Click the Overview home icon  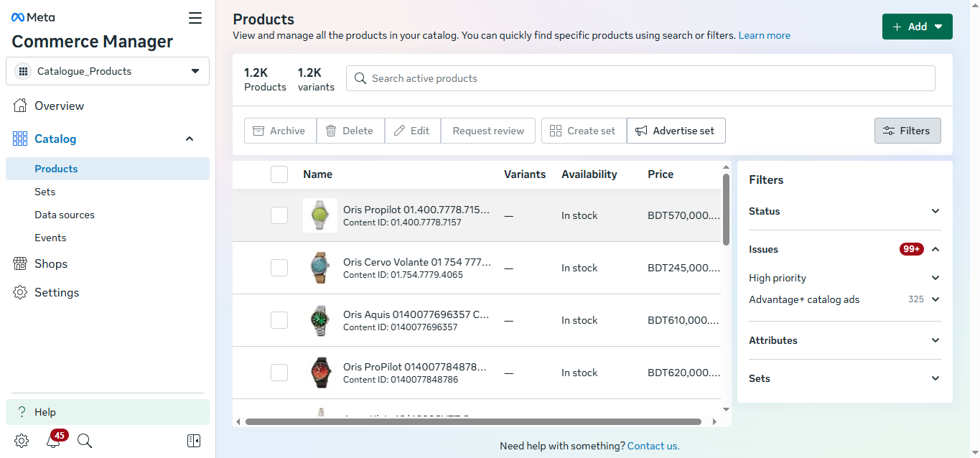click(x=20, y=106)
